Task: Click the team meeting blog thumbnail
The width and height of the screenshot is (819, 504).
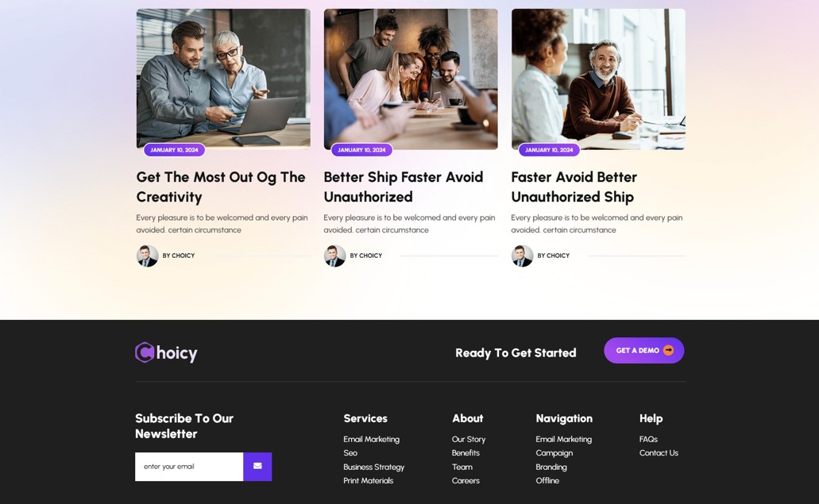Action: coord(411,79)
